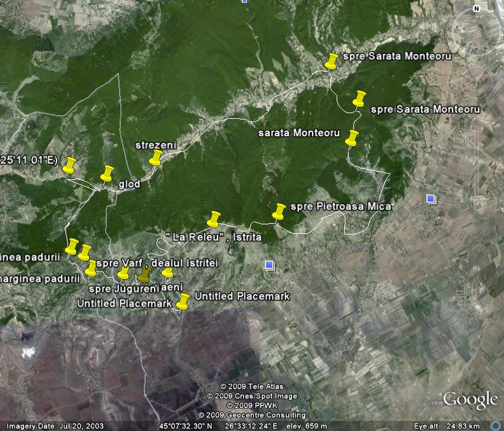Select pushpin between the two 'Untitled Placemark' labels
The width and height of the screenshot is (504, 431).
pos(183,301)
